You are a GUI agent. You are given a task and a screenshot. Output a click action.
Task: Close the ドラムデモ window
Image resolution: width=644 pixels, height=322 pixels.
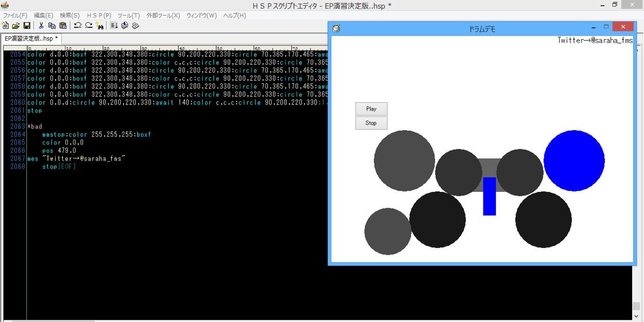(623, 27)
